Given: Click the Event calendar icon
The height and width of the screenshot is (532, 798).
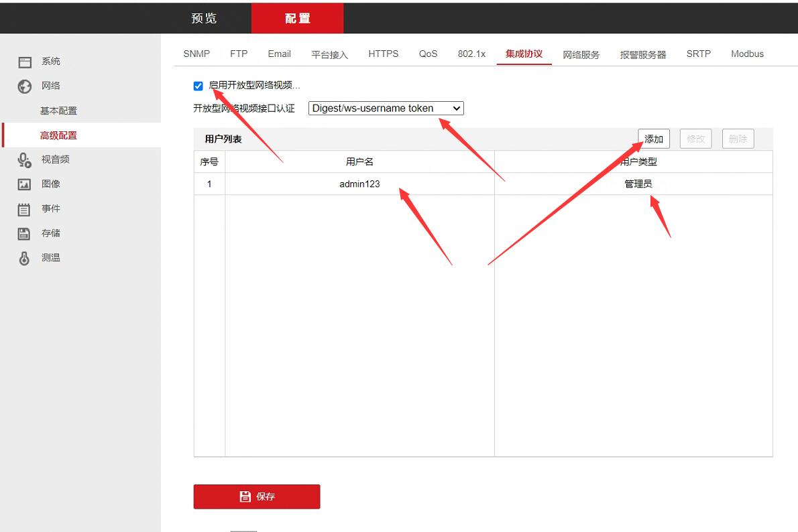Looking at the screenshot, I should (25, 209).
